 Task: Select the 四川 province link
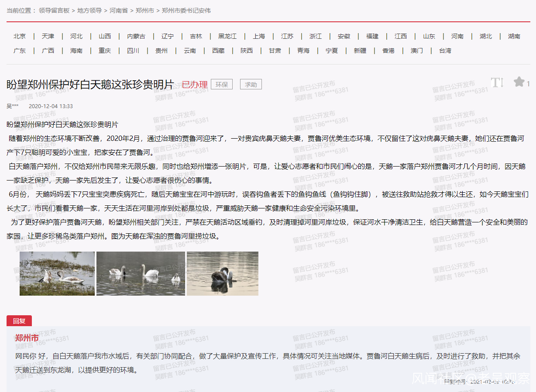click(x=133, y=51)
